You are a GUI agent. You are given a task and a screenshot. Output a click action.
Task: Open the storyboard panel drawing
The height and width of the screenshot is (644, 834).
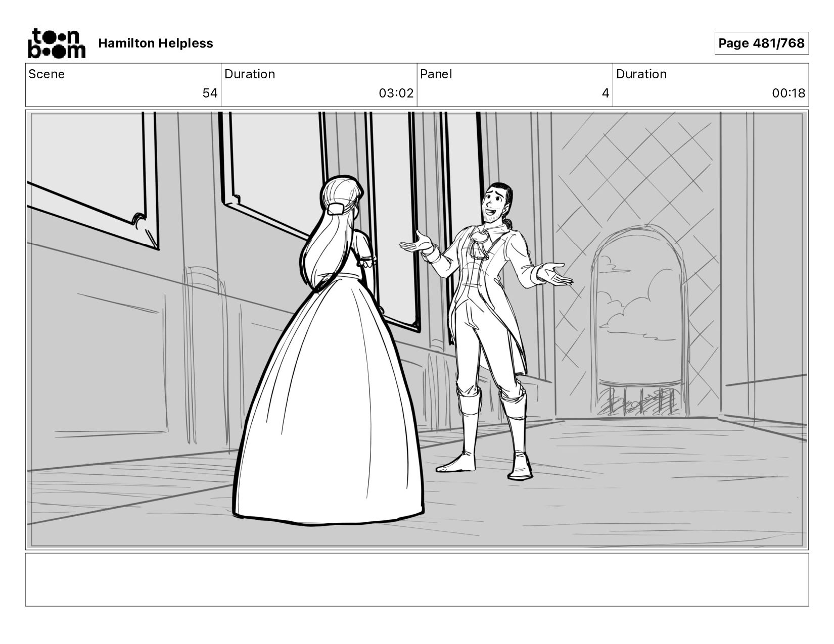pos(417,329)
